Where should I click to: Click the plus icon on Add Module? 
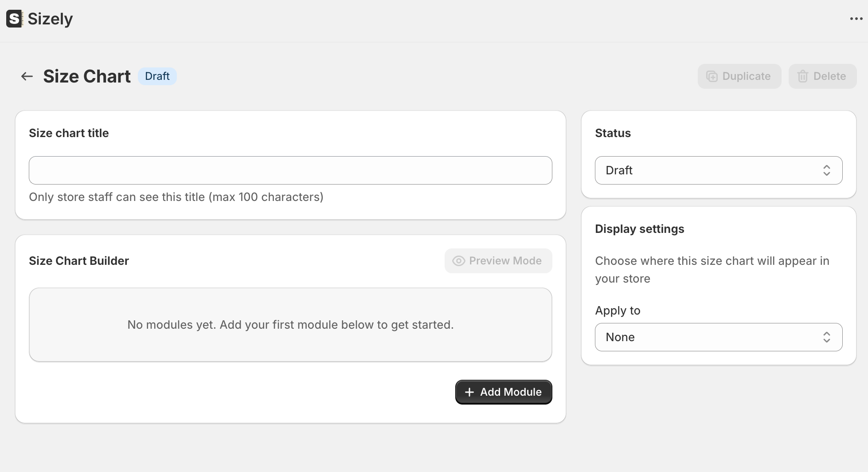469,392
